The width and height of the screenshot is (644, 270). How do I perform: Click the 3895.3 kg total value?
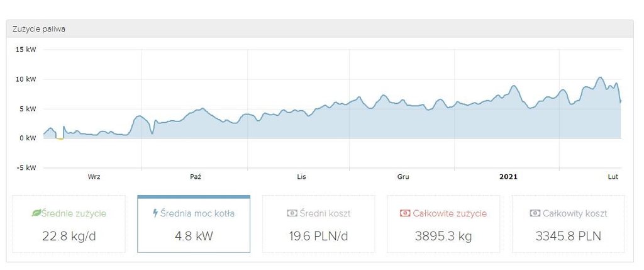(x=443, y=237)
